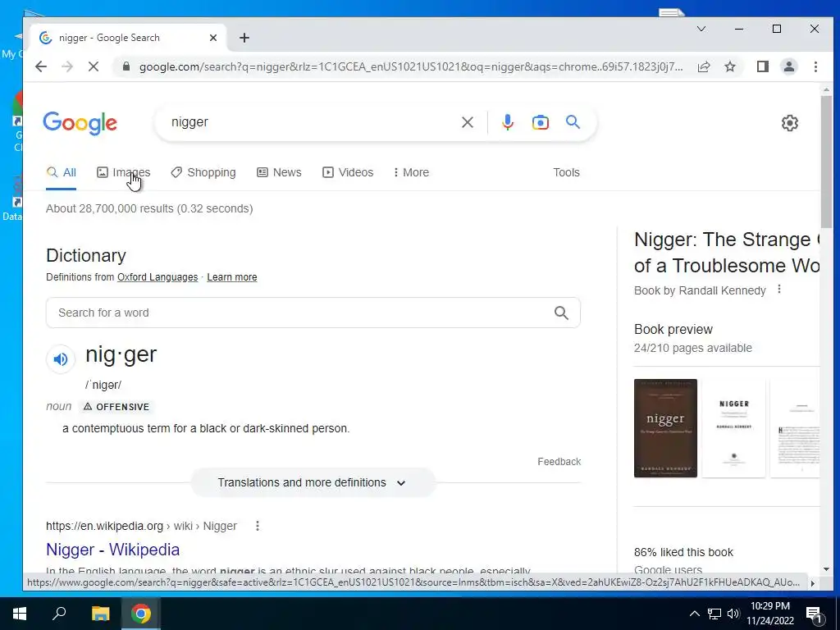Open the tab search chevron in title bar

click(x=701, y=29)
